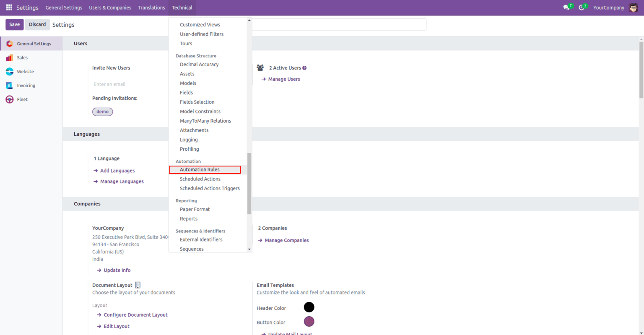
Task: Select the General Settings sidebar icon
Action: 9,43
